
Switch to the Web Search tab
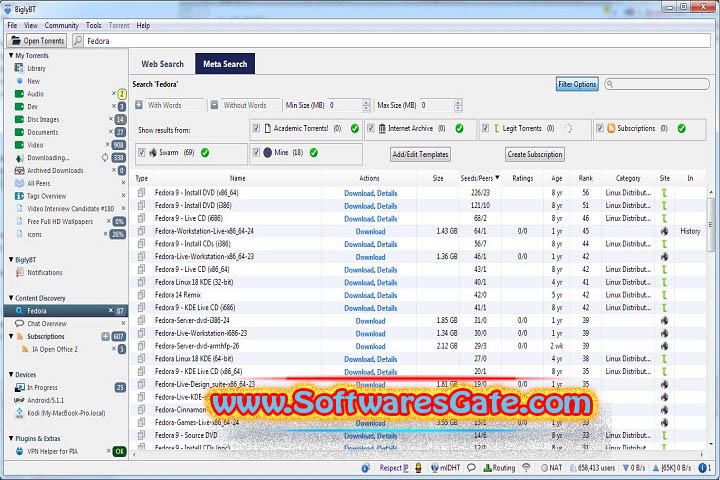pos(163,64)
